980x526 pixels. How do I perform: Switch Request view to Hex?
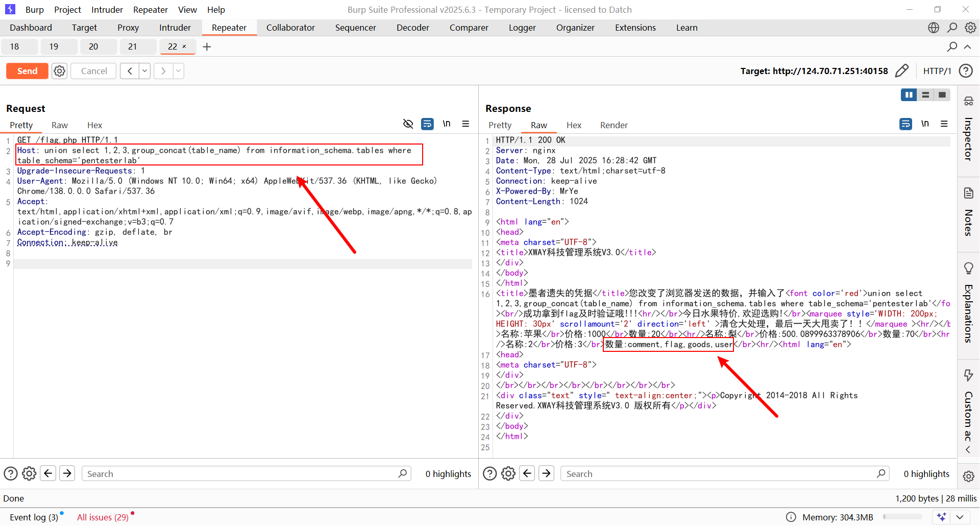94,125
